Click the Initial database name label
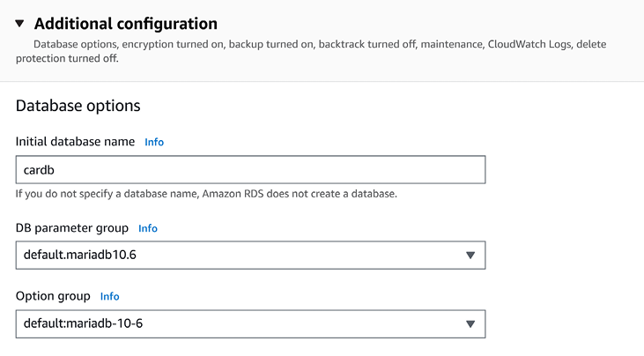 76,141
